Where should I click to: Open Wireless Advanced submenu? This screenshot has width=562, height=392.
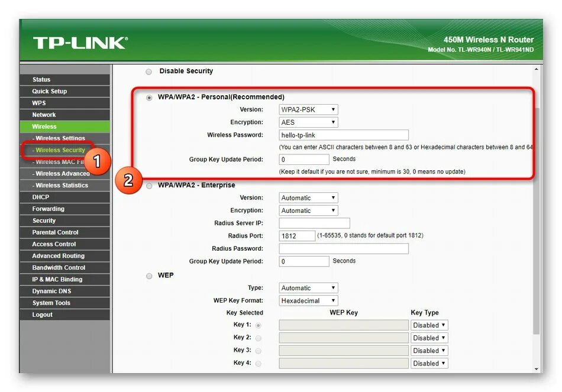tap(65, 173)
